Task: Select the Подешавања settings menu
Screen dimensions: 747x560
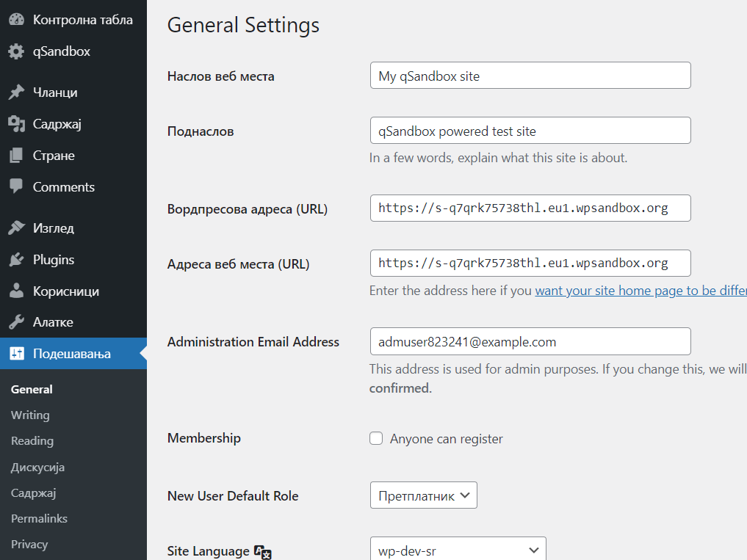Action: click(x=73, y=353)
